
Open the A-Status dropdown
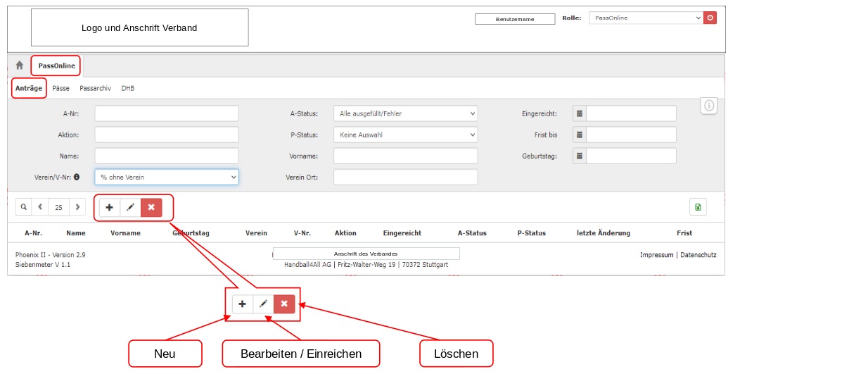pos(405,113)
